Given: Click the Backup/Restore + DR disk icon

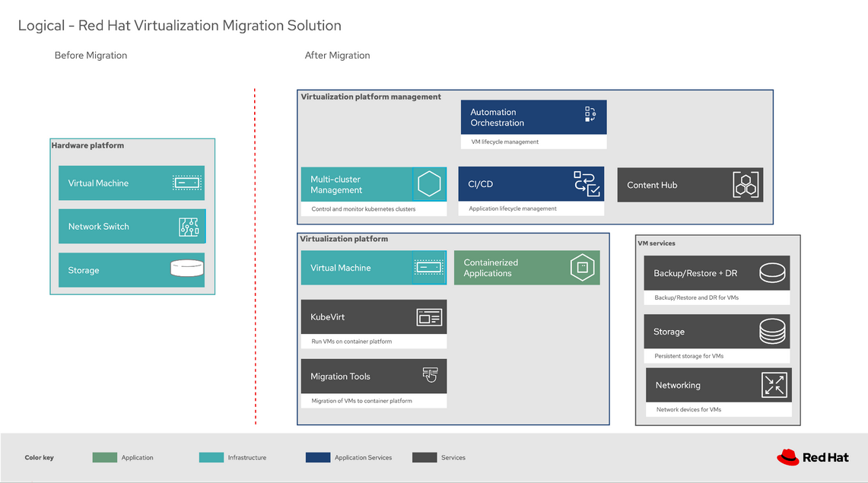Looking at the screenshot, I should 771,272.
